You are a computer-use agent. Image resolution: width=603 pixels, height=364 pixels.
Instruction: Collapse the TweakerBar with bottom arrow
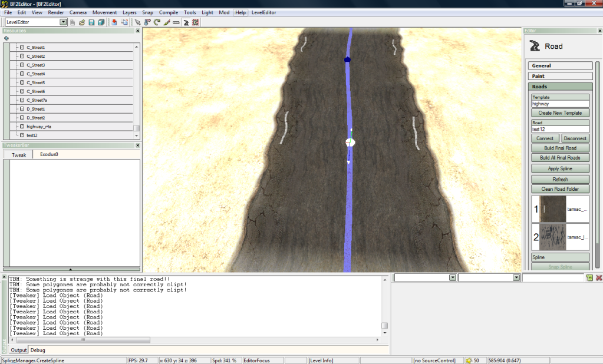71,269
